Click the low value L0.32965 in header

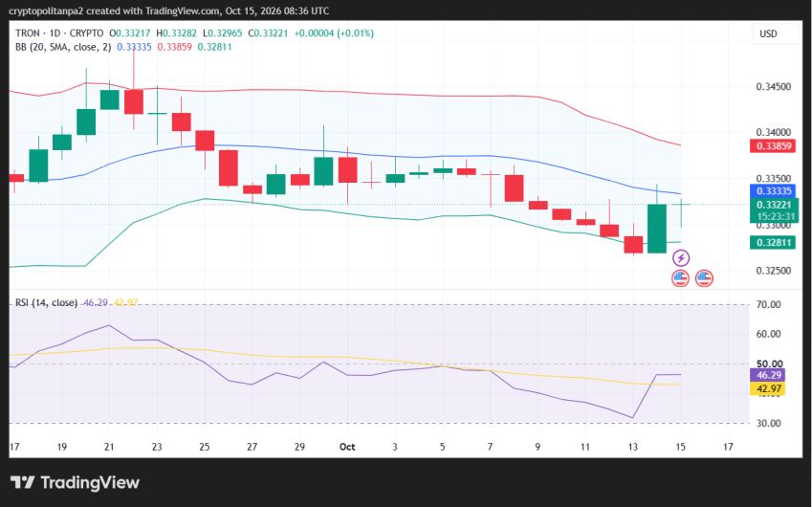pyautogui.click(x=222, y=33)
